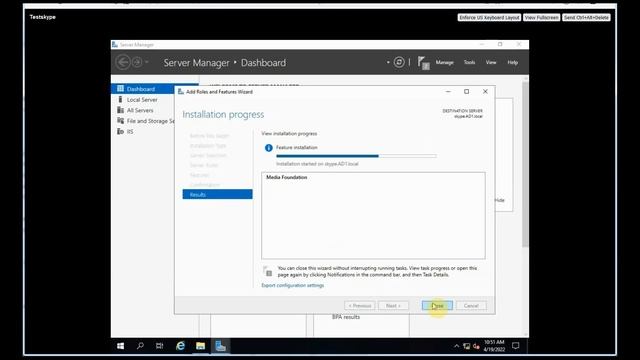Screen dimensions: 640x360
Task: Click the IIS sidebar icon
Action: point(120,131)
